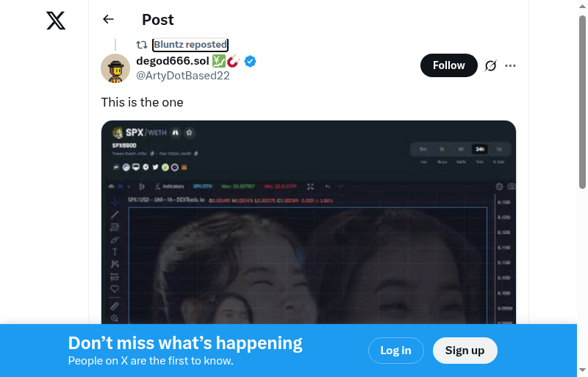Open the @ArtyDotBased22 handle link
588x377 pixels.
(x=182, y=76)
